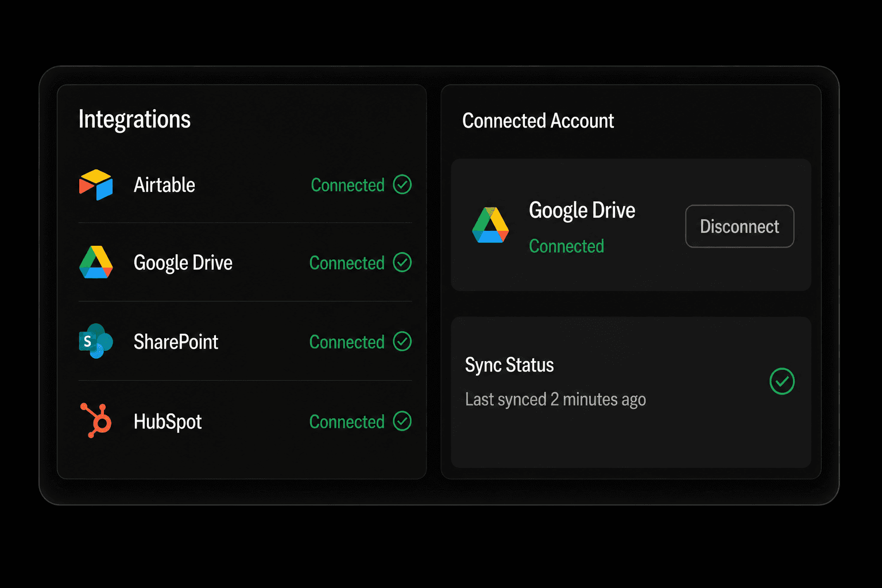Select the HubSpot integration name

(x=168, y=421)
